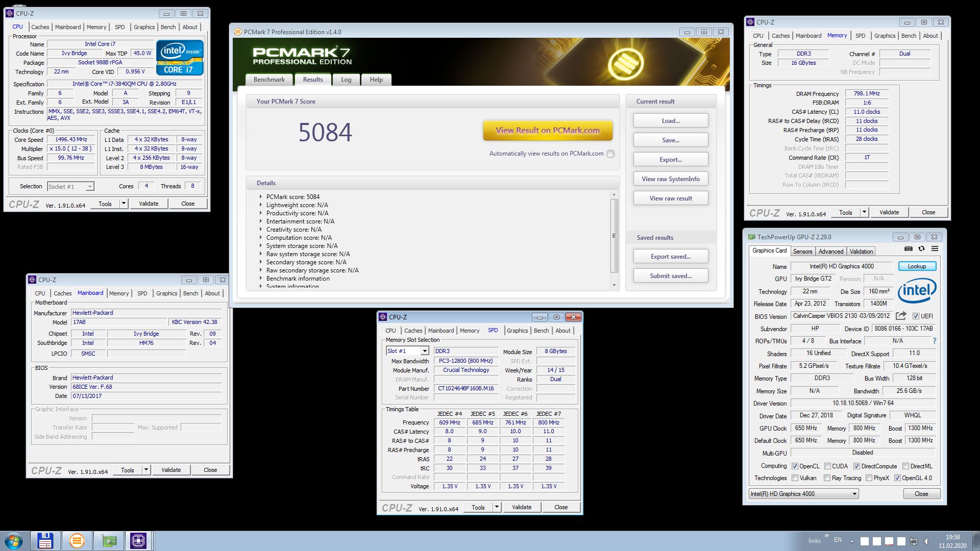Open the PCMark Help tab
The width and height of the screenshot is (980, 551).
pos(376,80)
